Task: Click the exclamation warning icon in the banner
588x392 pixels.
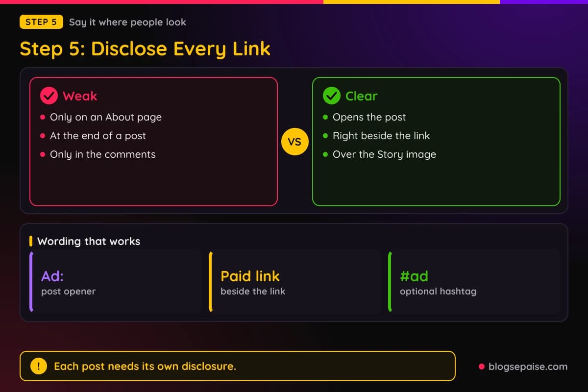Action: 39,366
